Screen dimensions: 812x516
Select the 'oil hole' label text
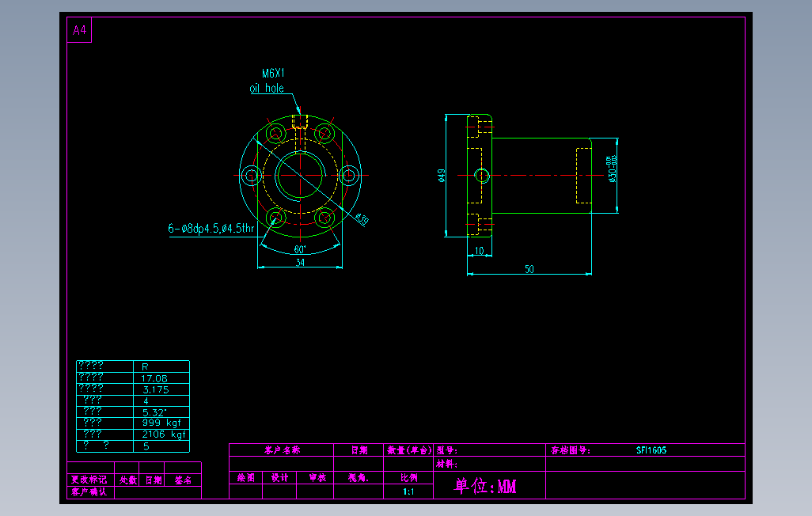267,88
